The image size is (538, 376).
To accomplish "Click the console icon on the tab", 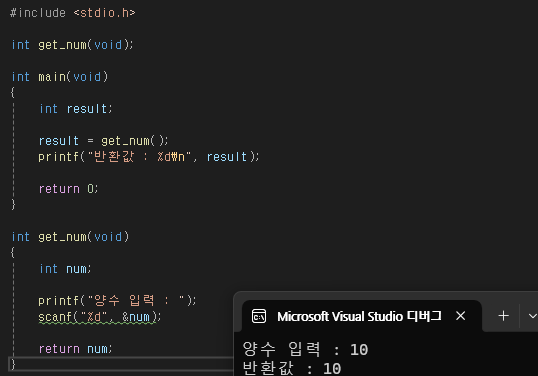I will coord(259,316).
